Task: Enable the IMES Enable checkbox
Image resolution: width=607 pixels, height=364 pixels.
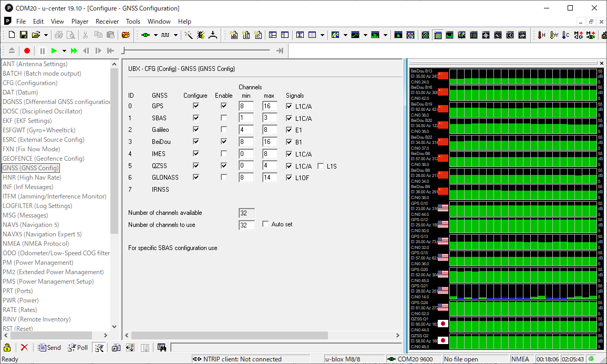Action: click(x=224, y=153)
